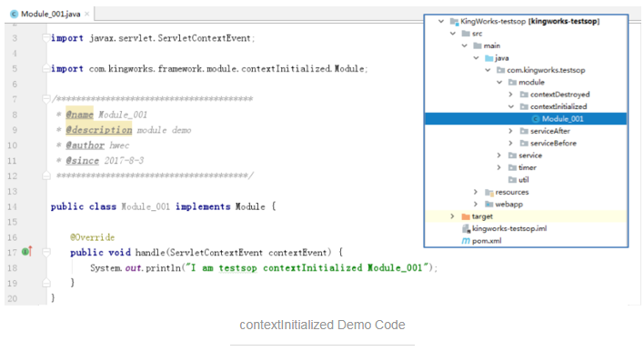The height and width of the screenshot is (351, 644).
Task: Select the pom.xml file in tree
Action: pos(487,241)
